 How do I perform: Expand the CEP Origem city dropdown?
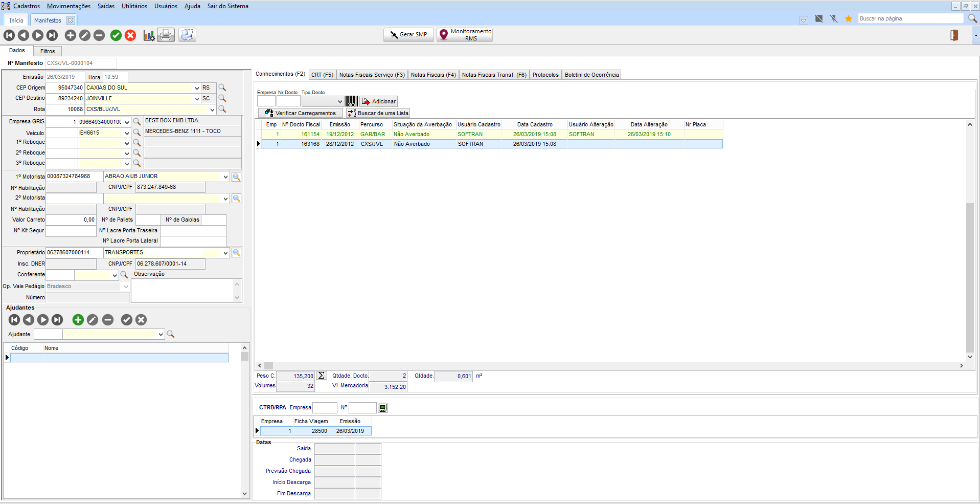(197, 88)
